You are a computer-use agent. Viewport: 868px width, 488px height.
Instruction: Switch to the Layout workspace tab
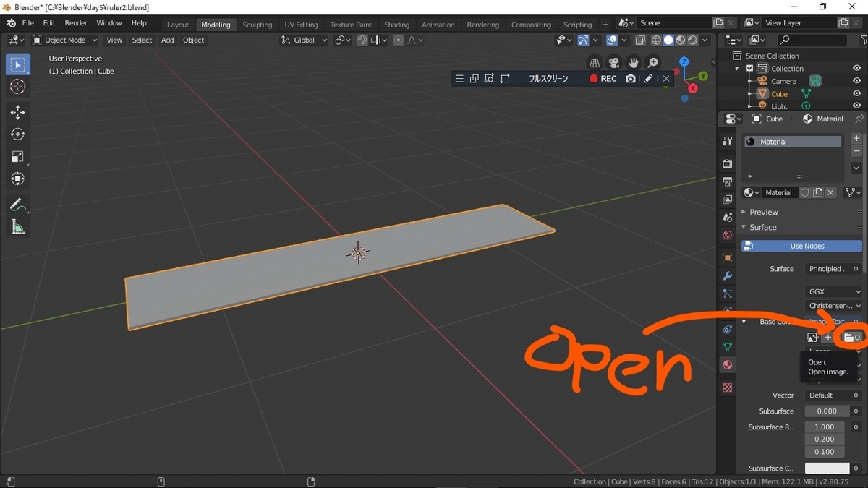pyautogui.click(x=178, y=25)
